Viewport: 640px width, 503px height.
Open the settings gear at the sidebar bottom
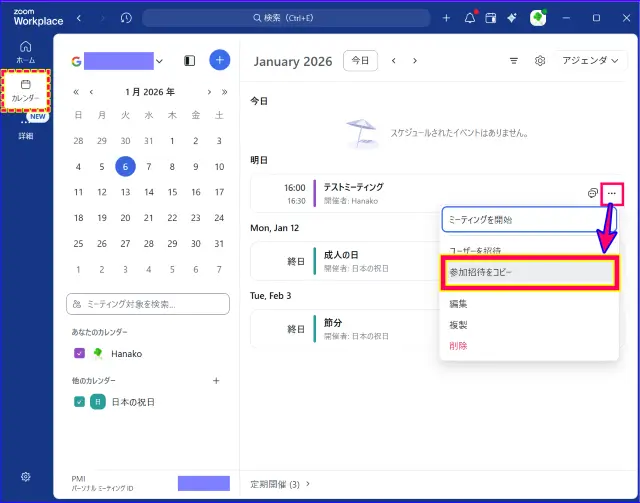25,477
